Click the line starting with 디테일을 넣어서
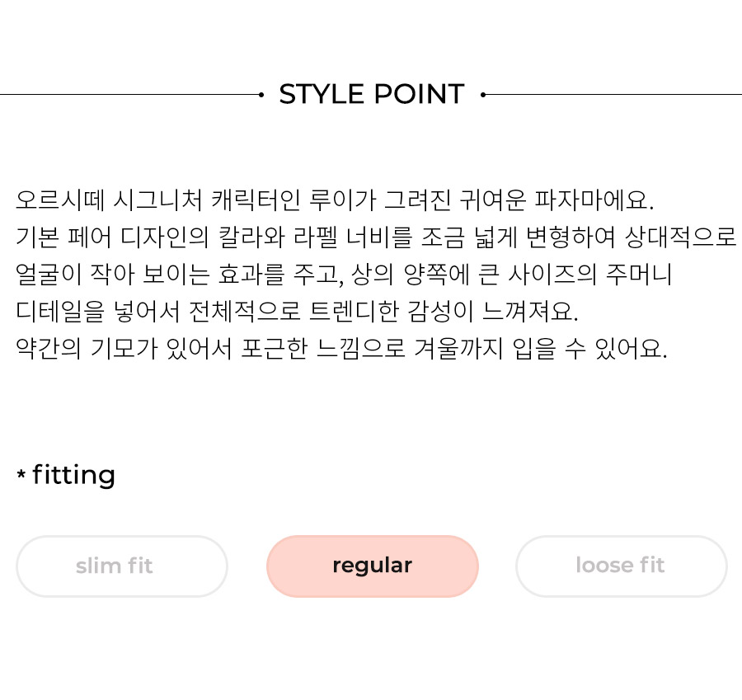This screenshot has height=700, width=742. [297, 312]
